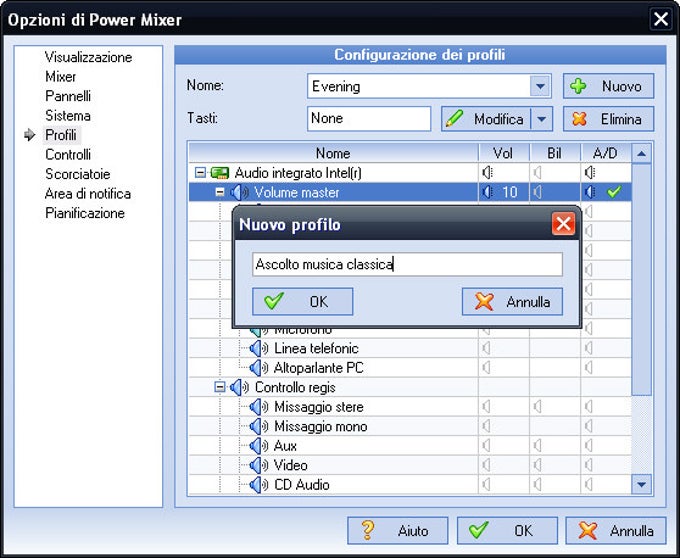Click the pencil icon on Modifica
680x558 pixels.
[454, 118]
